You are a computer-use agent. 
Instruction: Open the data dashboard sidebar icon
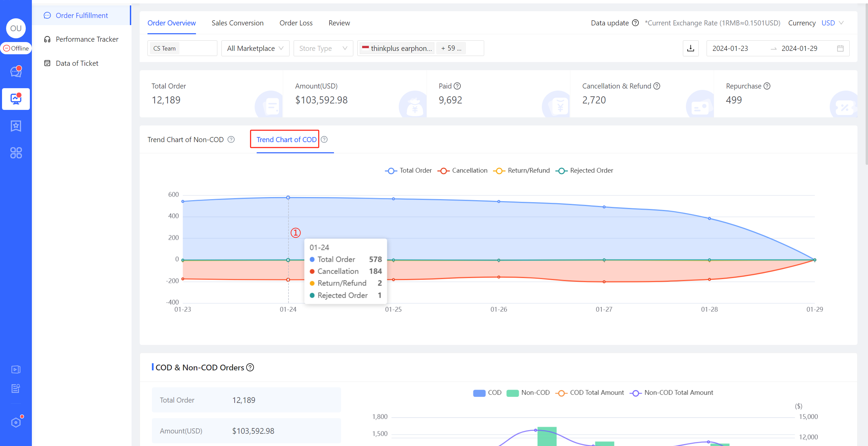(16, 99)
